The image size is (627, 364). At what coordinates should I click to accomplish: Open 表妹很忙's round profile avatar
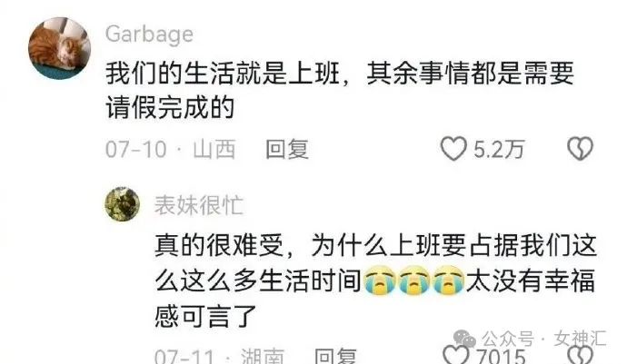[x=123, y=204]
